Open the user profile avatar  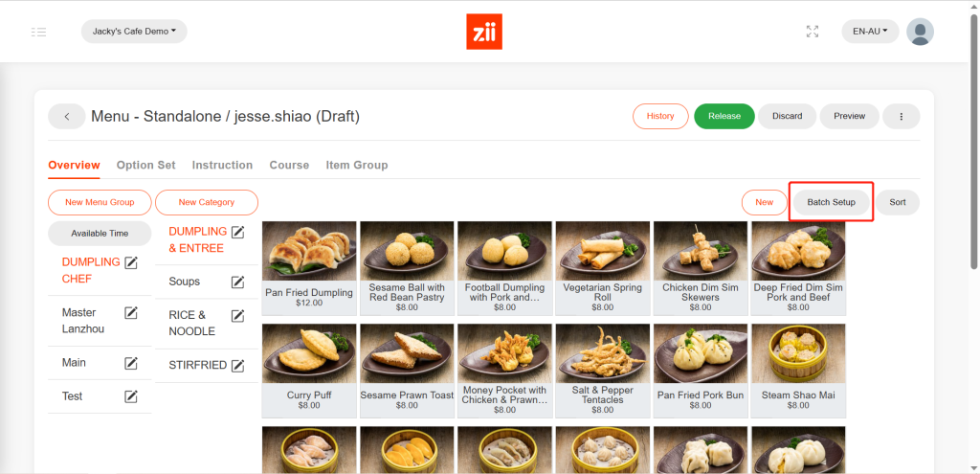pyautogui.click(x=920, y=32)
